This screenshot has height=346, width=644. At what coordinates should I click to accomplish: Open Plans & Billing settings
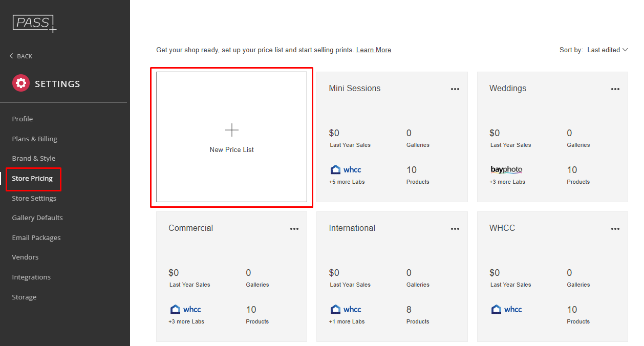pyautogui.click(x=34, y=139)
